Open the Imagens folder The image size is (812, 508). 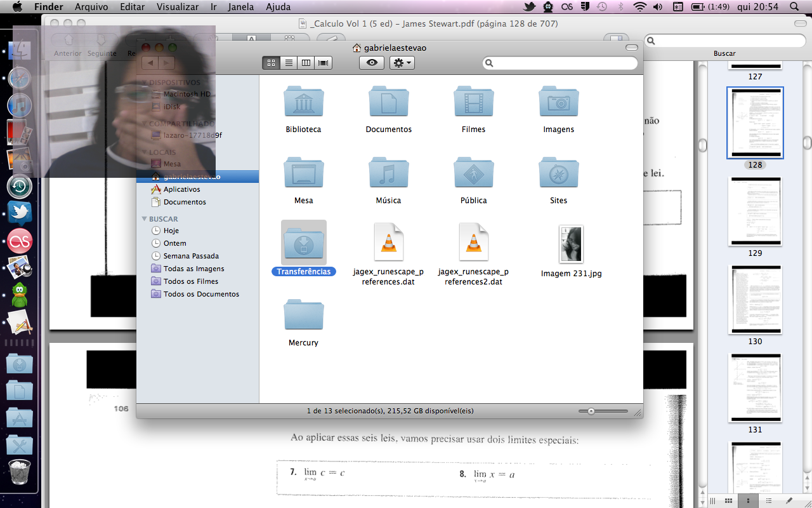click(x=559, y=102)
